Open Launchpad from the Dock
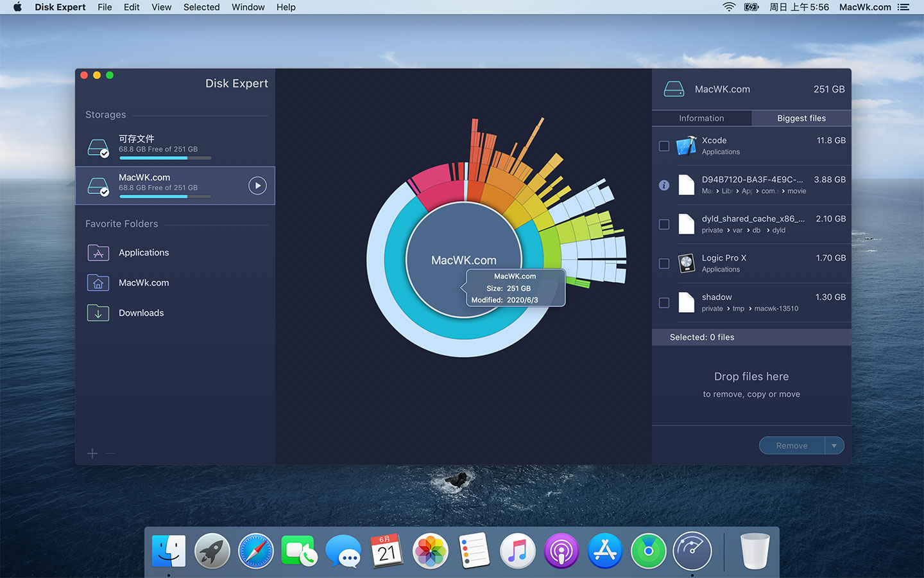Screen dimensions: 924x578 tap(212, 550)
